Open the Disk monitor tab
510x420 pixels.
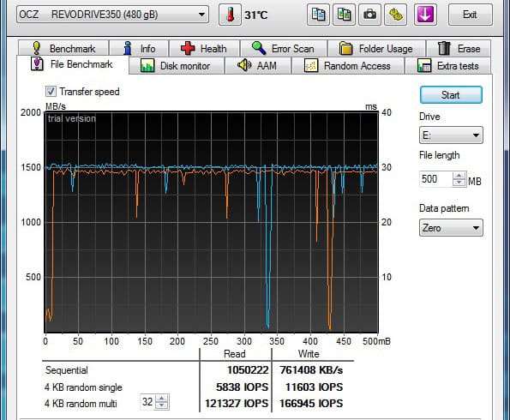(x=177, y=66)
